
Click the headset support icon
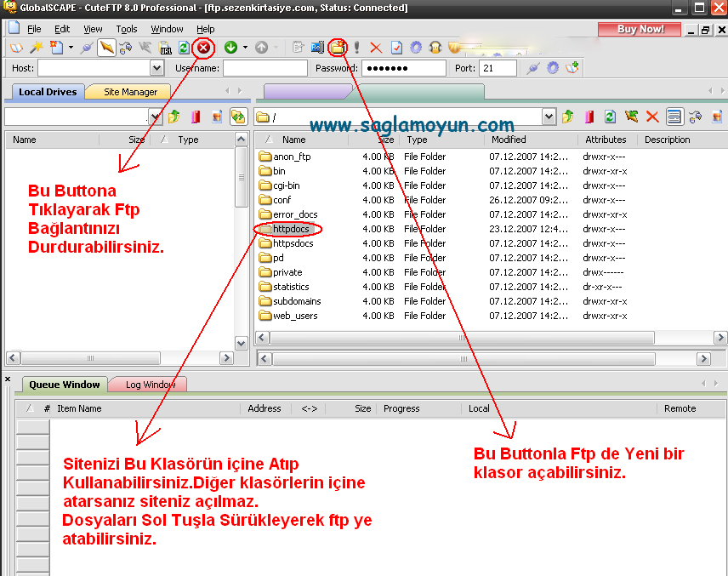pyautogui.click(x=435, y=48)
